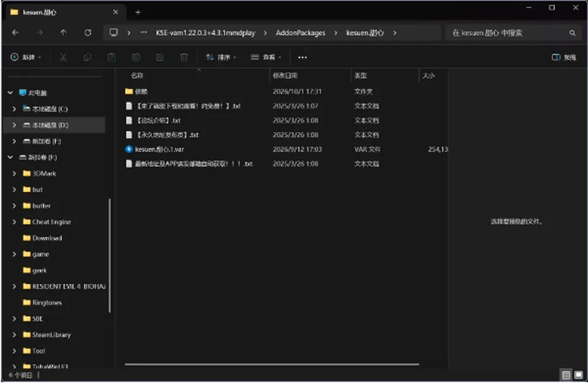This screenshot has width=588, height=383.
Task: Open the 查看 (View) dropdown
Action: pos(266,58)
